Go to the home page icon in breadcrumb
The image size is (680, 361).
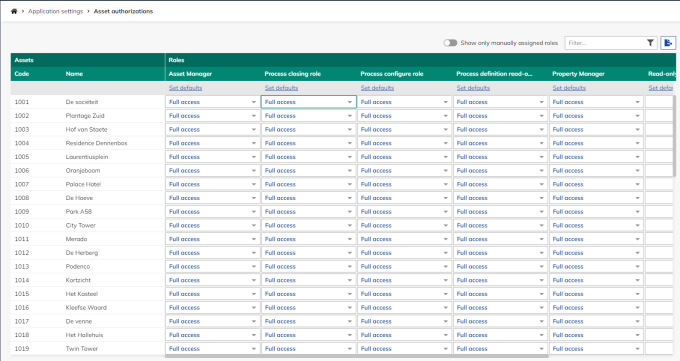click(x=14, y=11)
